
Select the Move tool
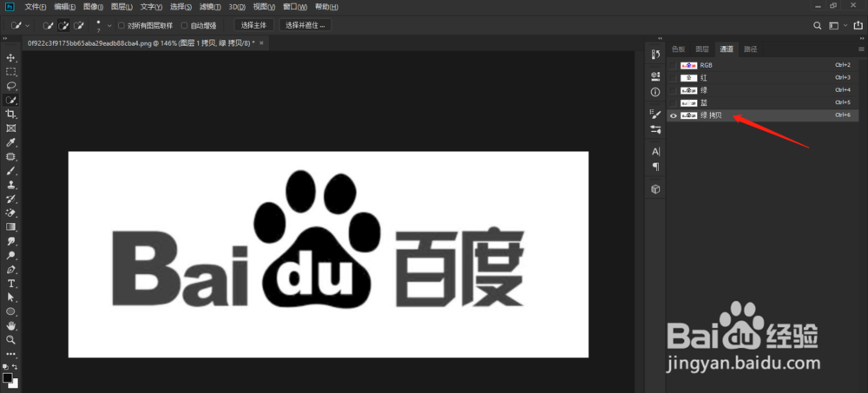[x=10, y=57]
